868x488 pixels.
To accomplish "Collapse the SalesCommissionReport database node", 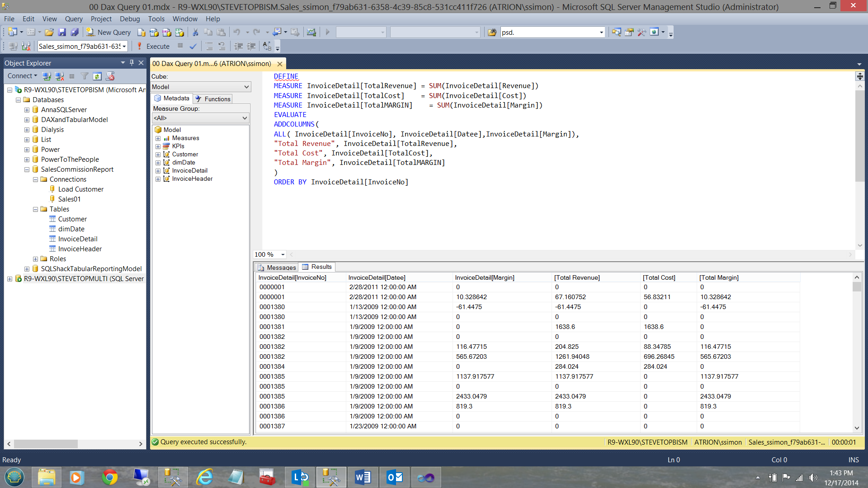I will tap(27, 169).
